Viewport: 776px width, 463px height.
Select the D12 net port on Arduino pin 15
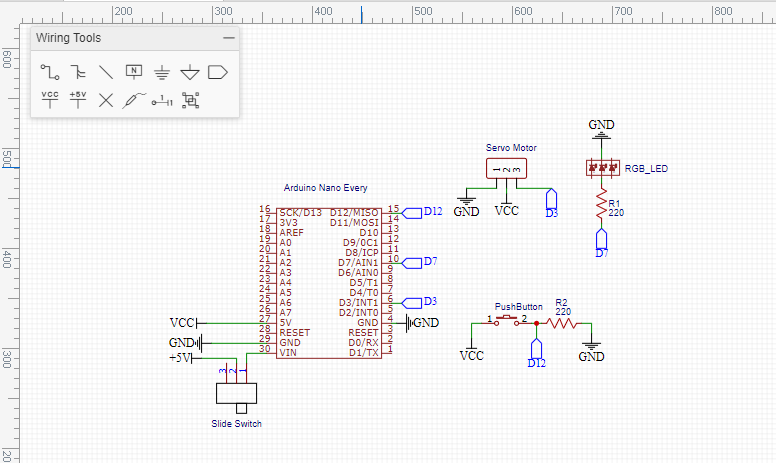coord(412,213)
